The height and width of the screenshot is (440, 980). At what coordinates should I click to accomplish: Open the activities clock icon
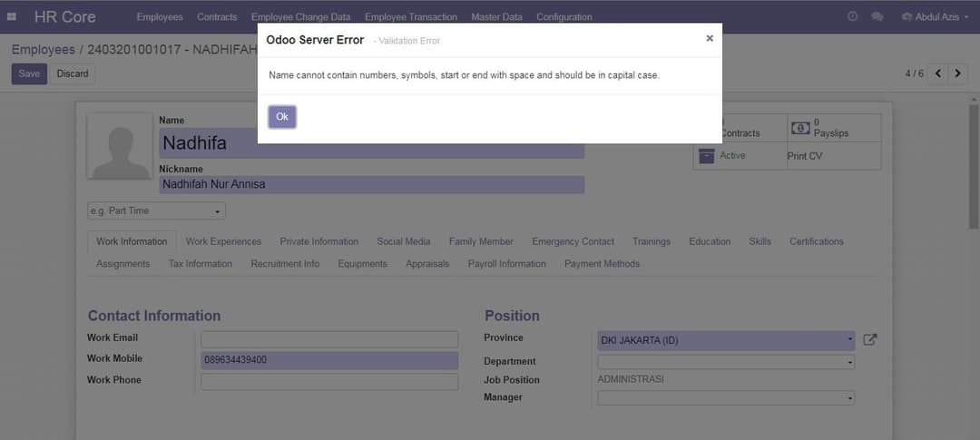pyautogui.click(x=852, y=17)
